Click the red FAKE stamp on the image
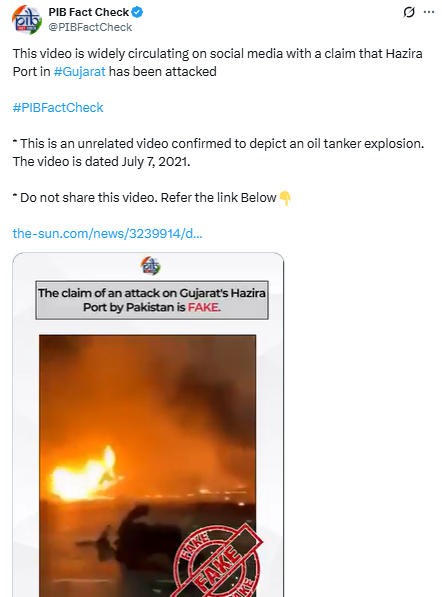The height and width of the screenshot is (597, 442). coord(218,561)
